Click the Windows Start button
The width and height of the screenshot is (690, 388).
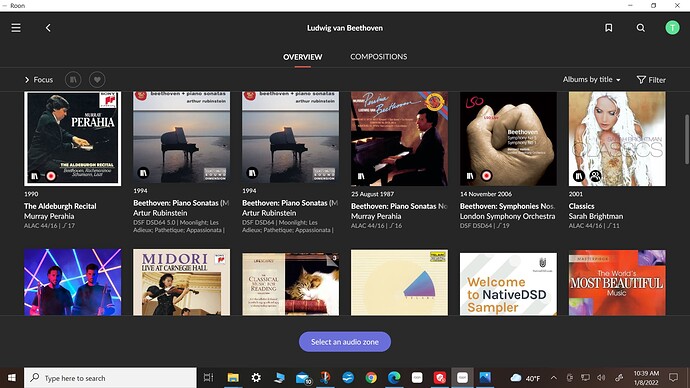coord(11,378)
